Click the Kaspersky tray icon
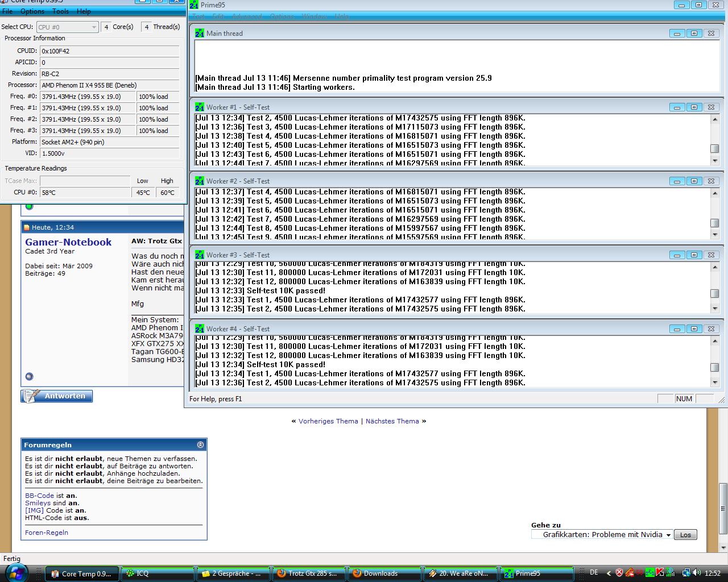The height and width of the screenshot is (582, 728). tap(660, 573)
